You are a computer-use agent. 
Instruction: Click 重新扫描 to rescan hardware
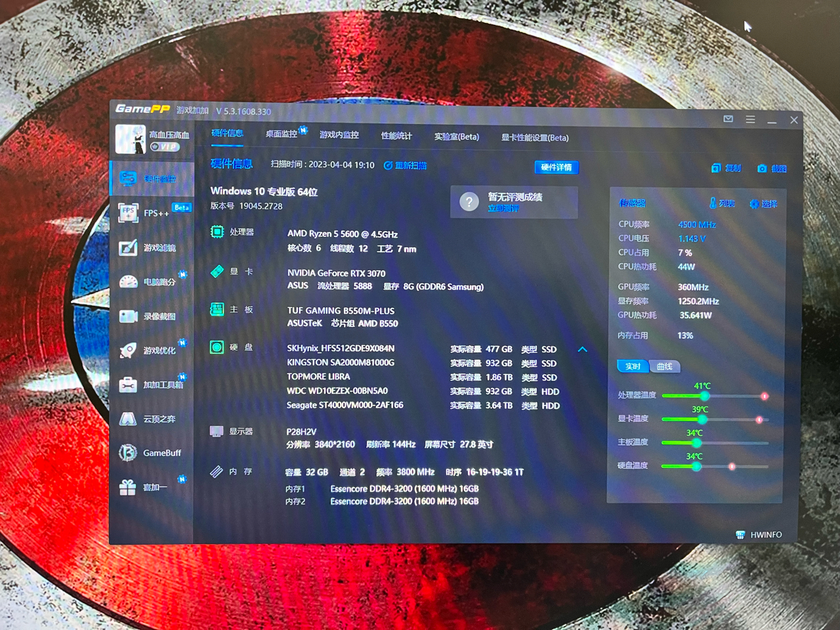tap(406, 165)
